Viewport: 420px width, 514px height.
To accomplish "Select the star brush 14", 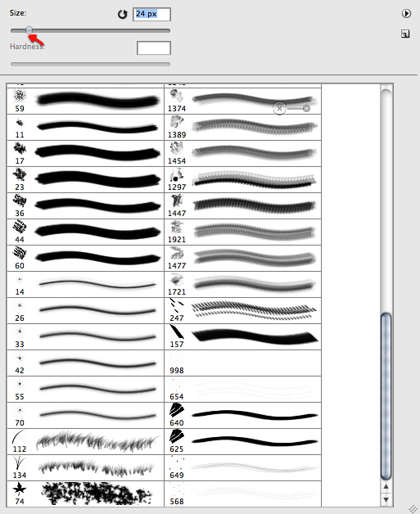I will coord(85,284).
